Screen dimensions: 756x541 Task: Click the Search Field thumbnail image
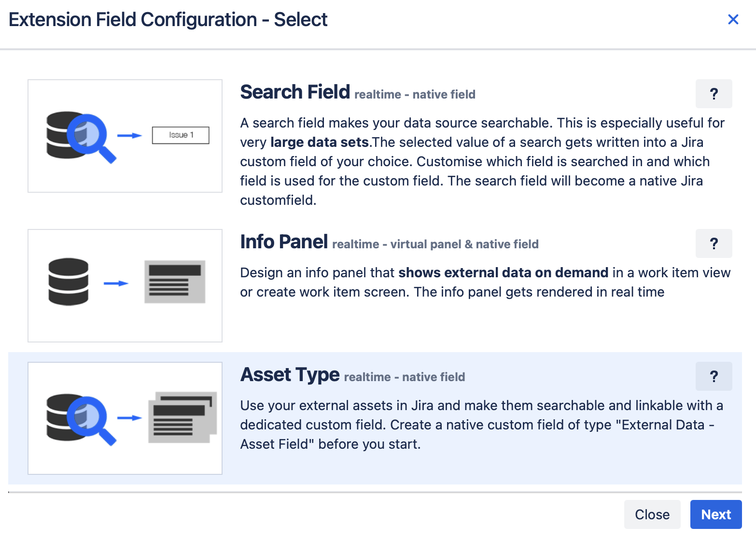(125, 136)
